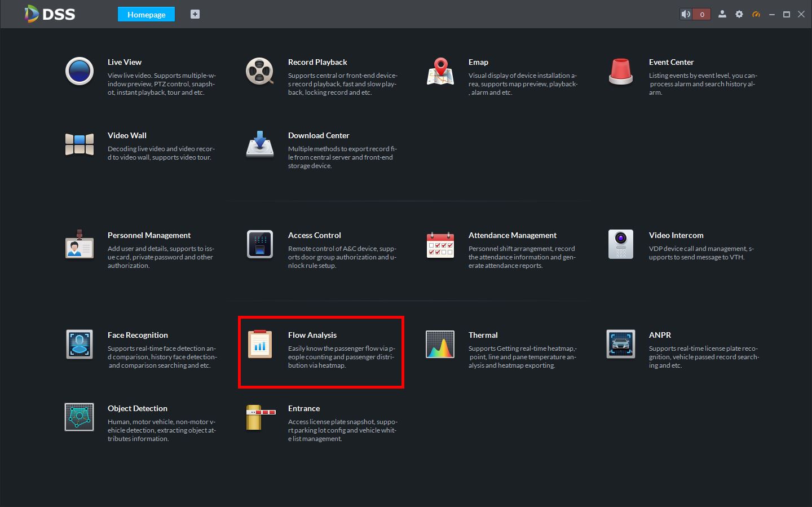Click the Video Intercom description text

[x=701, y=253]
